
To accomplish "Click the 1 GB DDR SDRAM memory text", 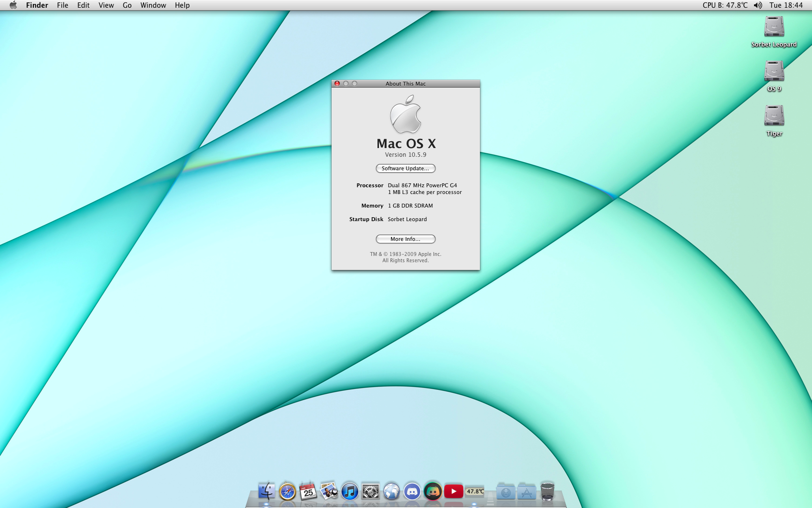I will (410, 206).
